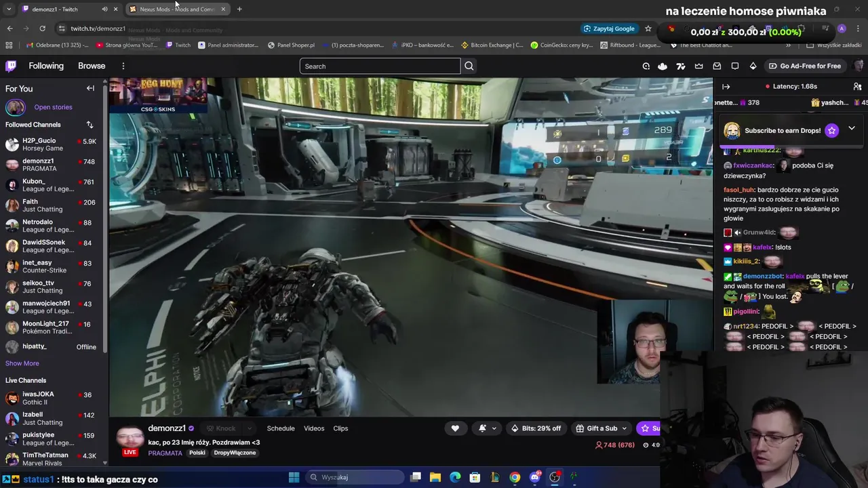Open the Chrome apps grid shortcut
Viewport: 868px width, 488px height.
9,45
